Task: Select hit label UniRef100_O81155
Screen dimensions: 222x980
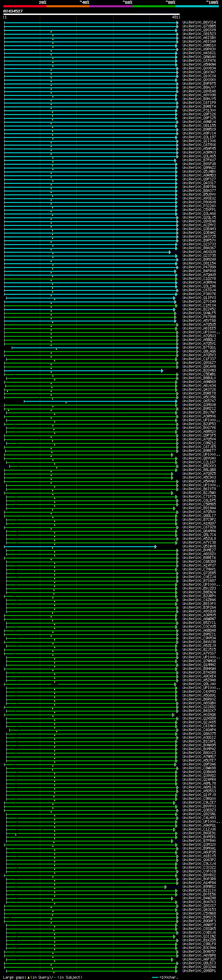Action: (x=199, y=125)
